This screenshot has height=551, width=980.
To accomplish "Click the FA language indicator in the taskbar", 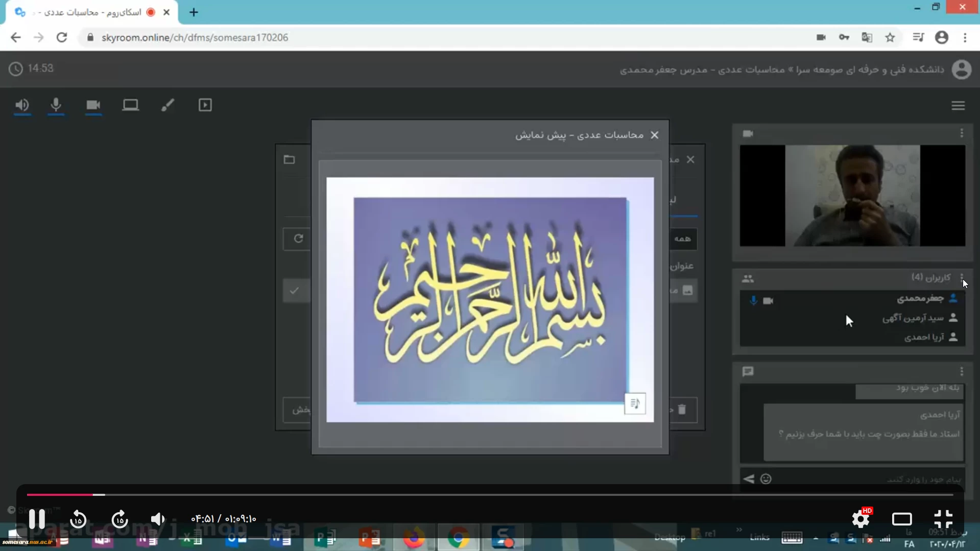I will [x=909, y=544].
